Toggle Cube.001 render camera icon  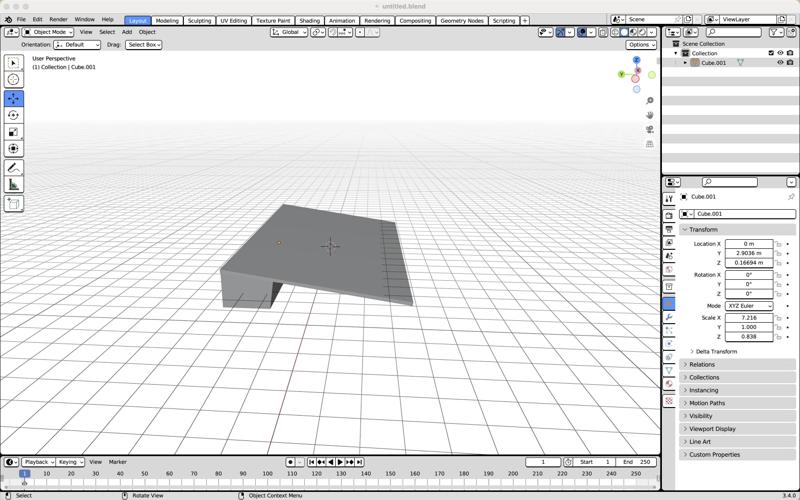[790, 63]
